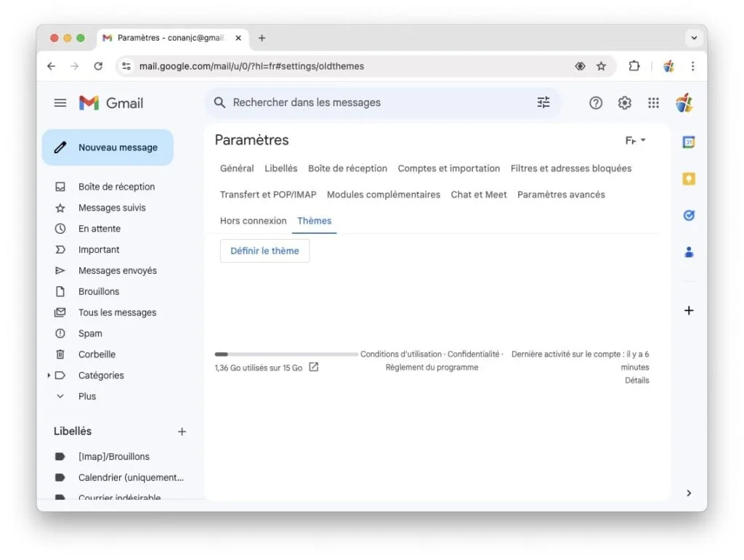
Task: View site information icon in address bar
Action: [x=126, y=66]
